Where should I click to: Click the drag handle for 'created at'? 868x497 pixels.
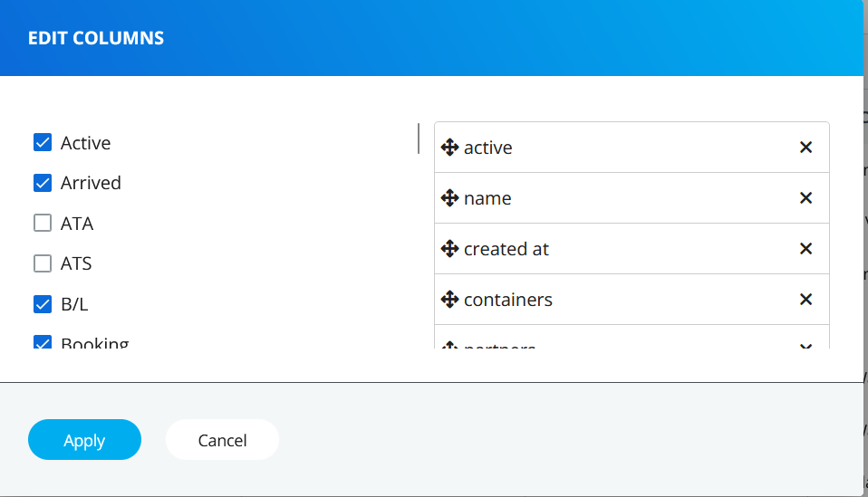(x=449, y=249)
